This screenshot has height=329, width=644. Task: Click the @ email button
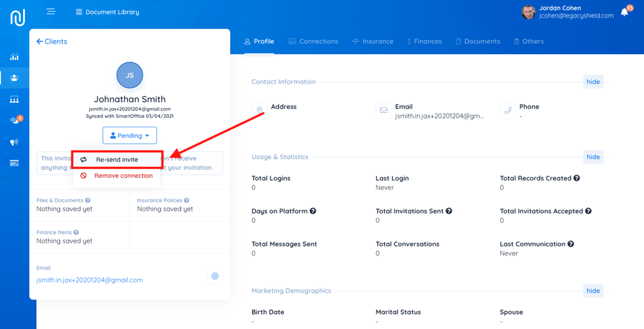tap(215, 277)
